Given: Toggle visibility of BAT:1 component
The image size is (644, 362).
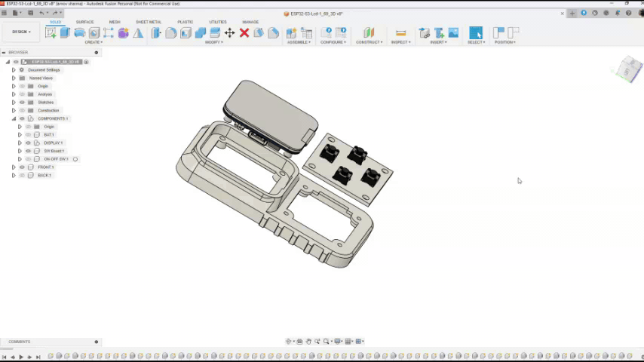Looking at the screenshot, I should click(x=29, y=135).
